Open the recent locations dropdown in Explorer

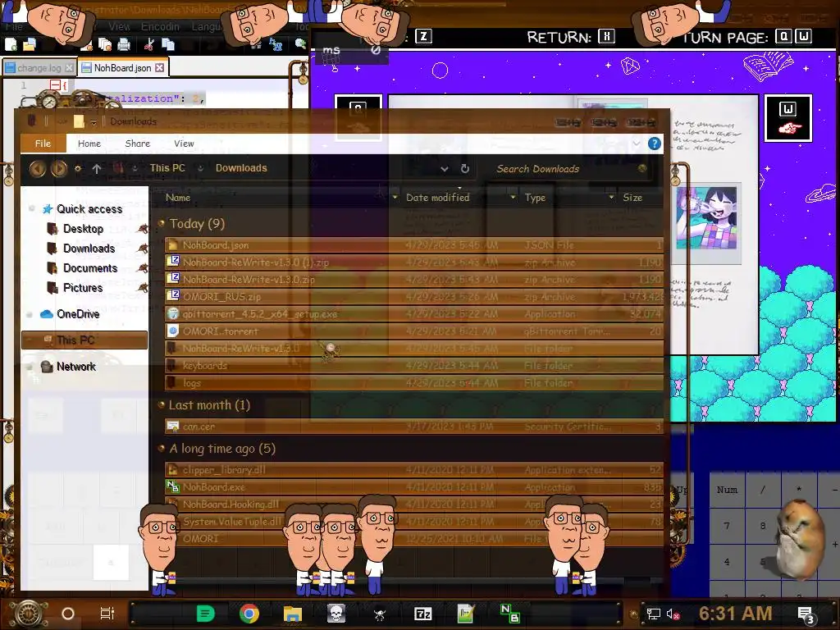pos(78,169)
